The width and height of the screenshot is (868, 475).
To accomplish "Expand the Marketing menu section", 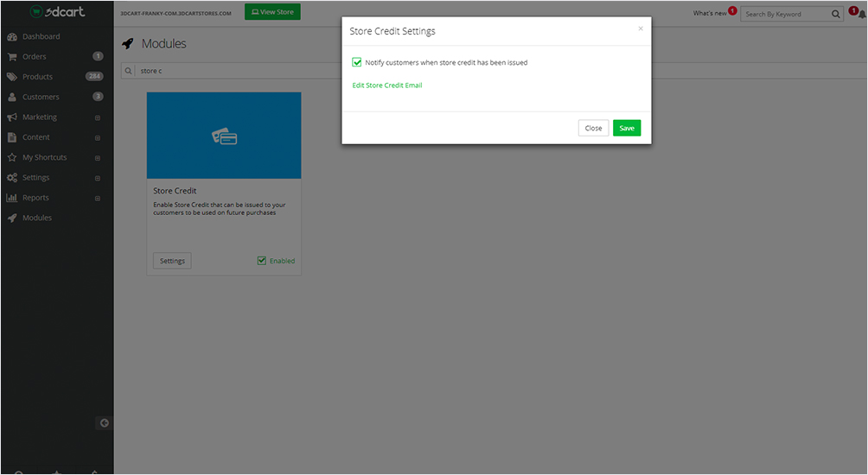I will [x=97, y=117].
